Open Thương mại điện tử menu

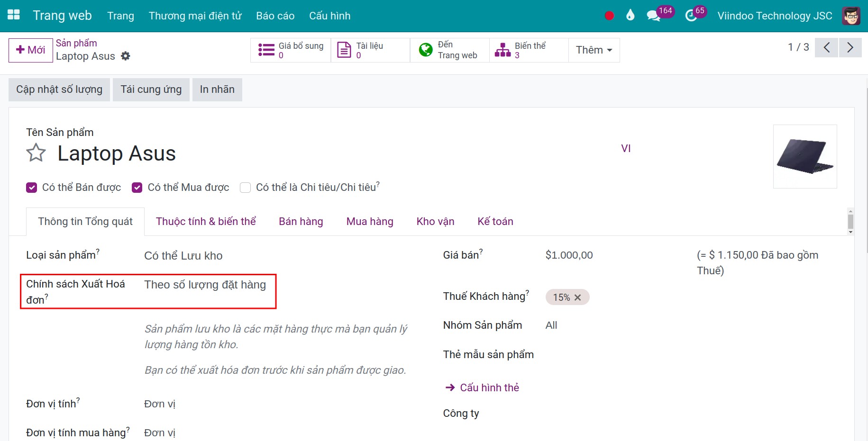(195, 16)
